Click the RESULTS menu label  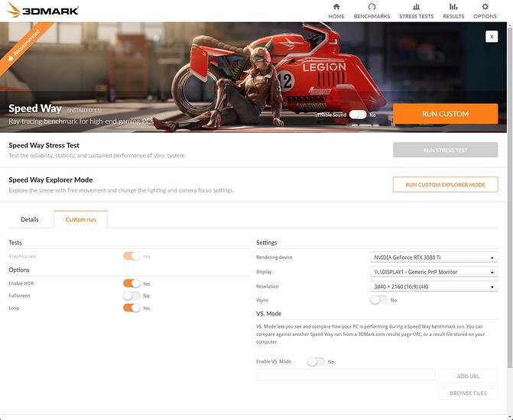pos(453,16)
